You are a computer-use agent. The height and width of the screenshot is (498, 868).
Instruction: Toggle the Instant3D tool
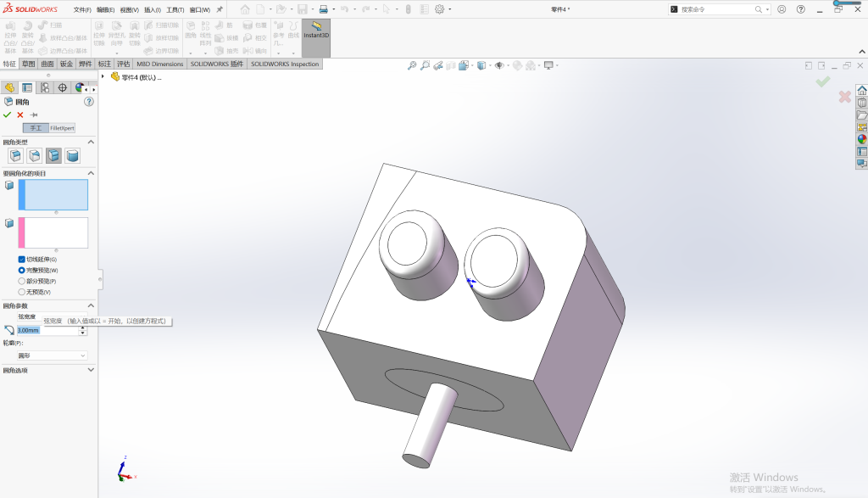tap(316, 37)
